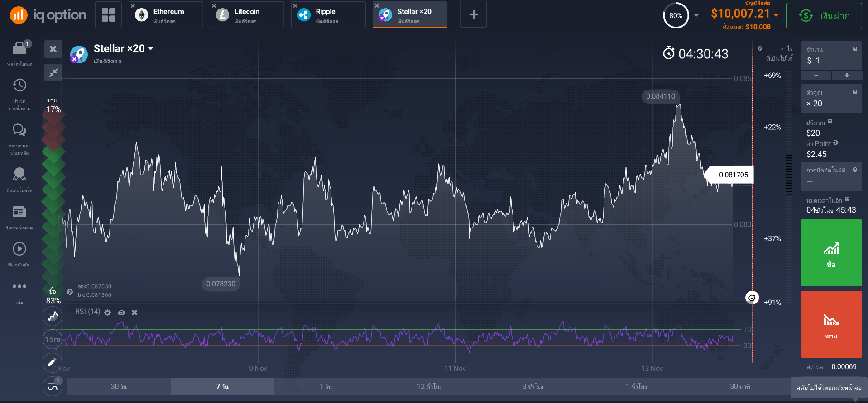Collapse chart with the shrink arrows icon
The height and width of the screenshot is (403, 868).
53,72
